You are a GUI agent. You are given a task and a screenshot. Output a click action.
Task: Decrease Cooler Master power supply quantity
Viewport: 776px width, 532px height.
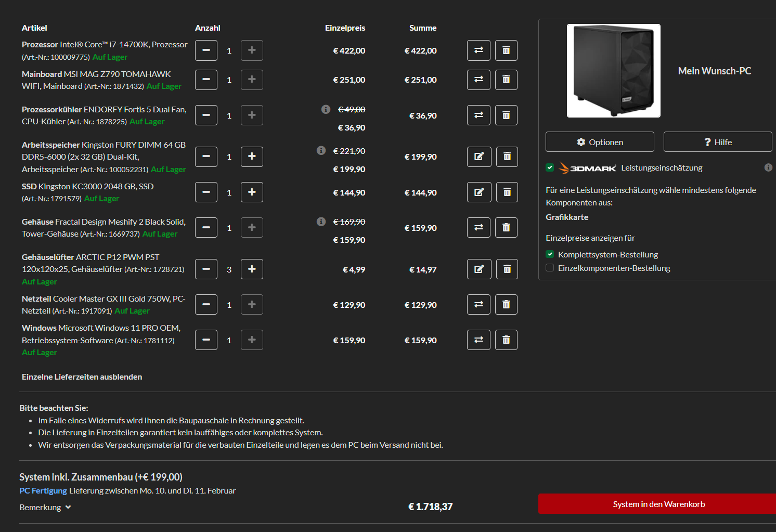pyautogui.click(x=206, y=304)
